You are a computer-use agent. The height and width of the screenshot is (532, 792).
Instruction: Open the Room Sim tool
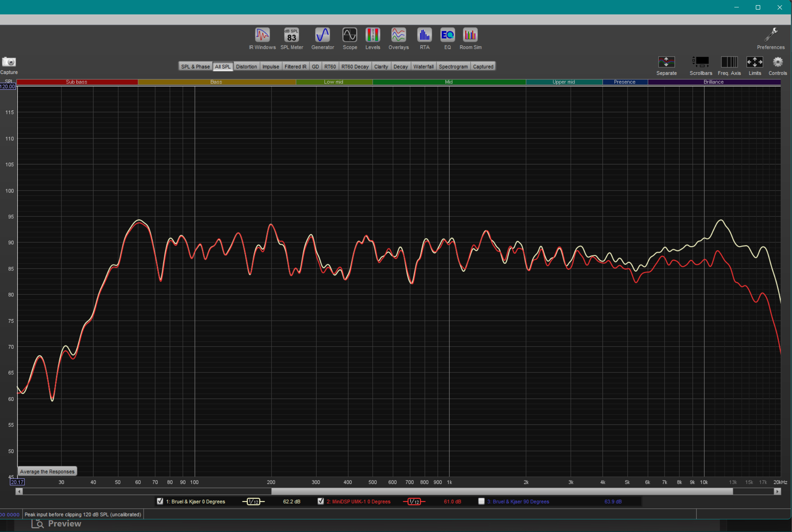click(x=470, y=38)
